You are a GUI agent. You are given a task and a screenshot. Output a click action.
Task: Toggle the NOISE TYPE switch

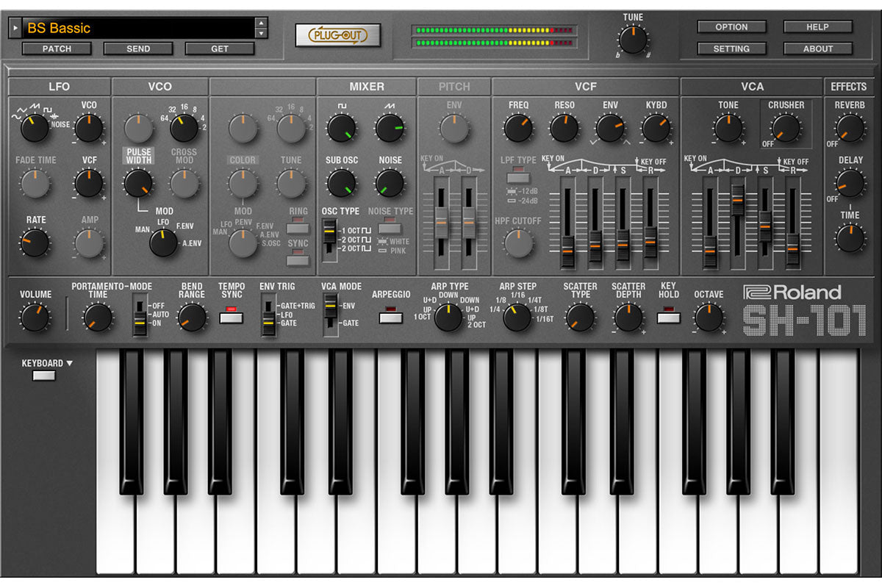pyautogui.click(x=390, y=227)
